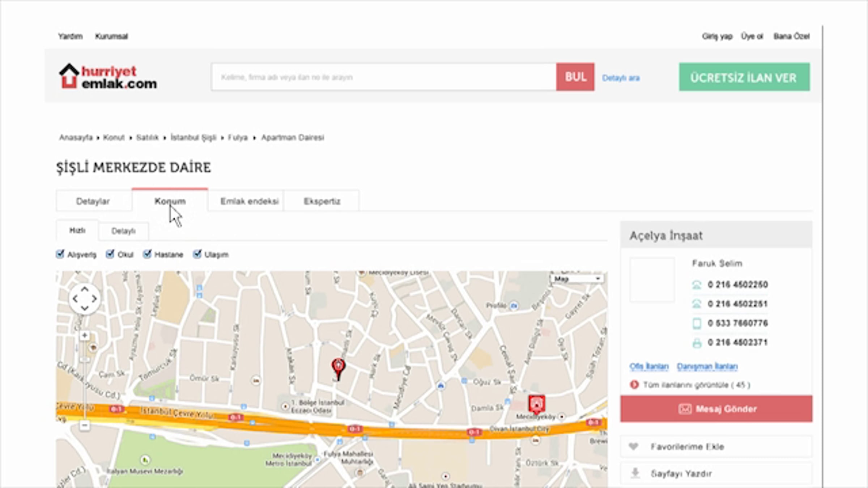The width and height of the screenshot is (868, 488).
Task: Click the Sayfayı Yazdır print icon
Action: (635, 473)
